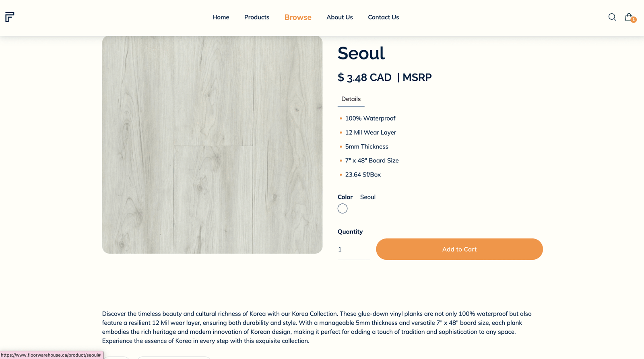Click the 100% Waterproof detail line
644x359 pixels.
click(370, 118)
